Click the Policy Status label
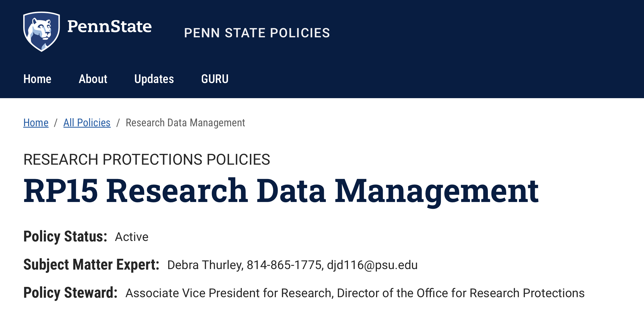 [65, 237]
